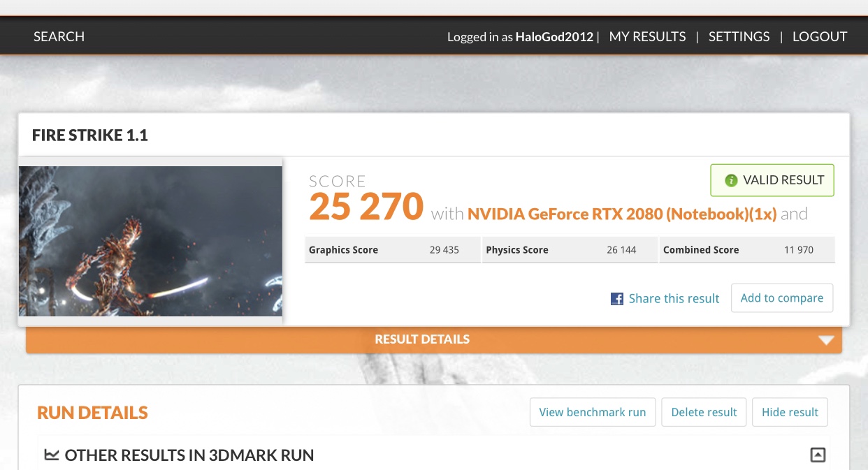
Task: Click the white arrow on RESULT DETAILS bar
Action: [826, 340]
